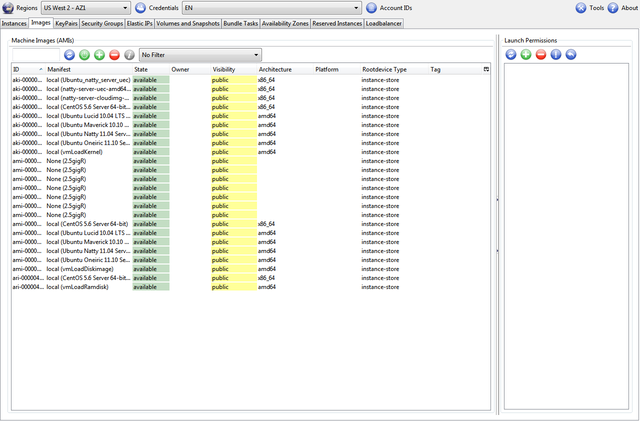Image resolution: width=640 pixels, height=421 pixels.
Task: Click the last blue icon under Launch Permissions
Action: tap(570, 54)
